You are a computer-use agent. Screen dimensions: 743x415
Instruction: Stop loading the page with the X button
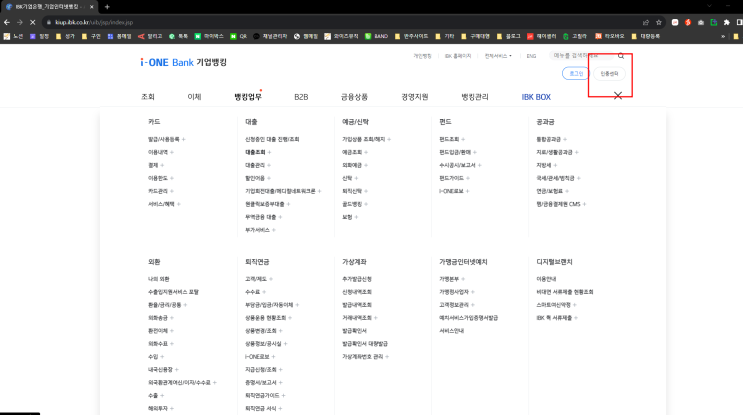coord(32,22)
